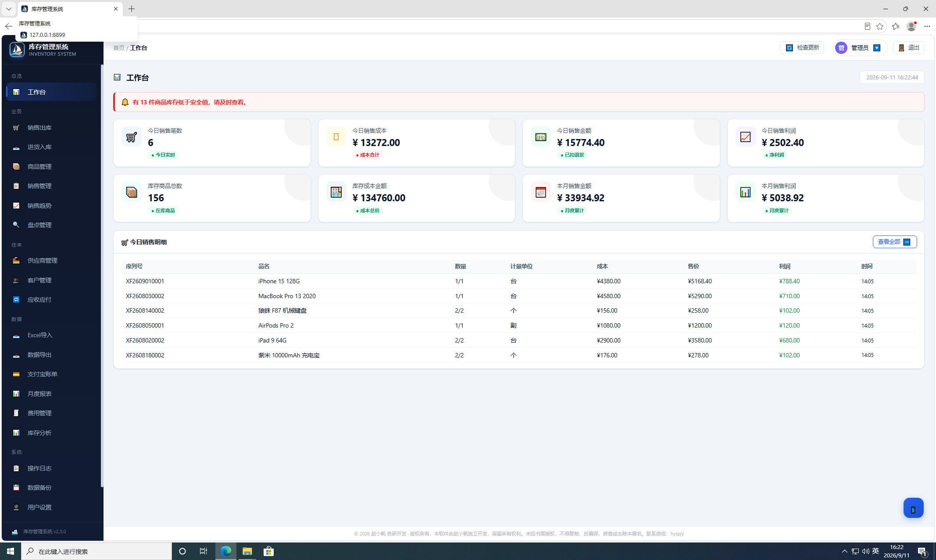Click the 首页 breadcrumb link
The width and height of the screenshot is (936, 560).
pyautogui.click(x=118, y=48)
